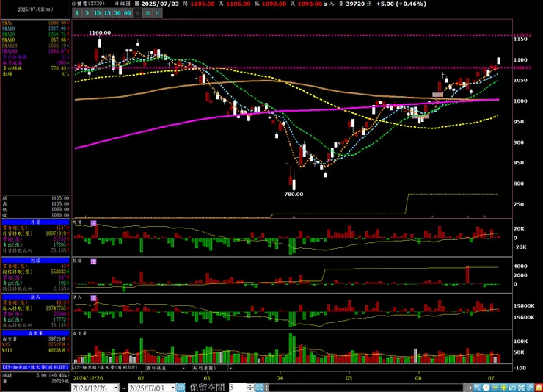
Task: Click the 1160.00 high price label
Action: (100, 32)
